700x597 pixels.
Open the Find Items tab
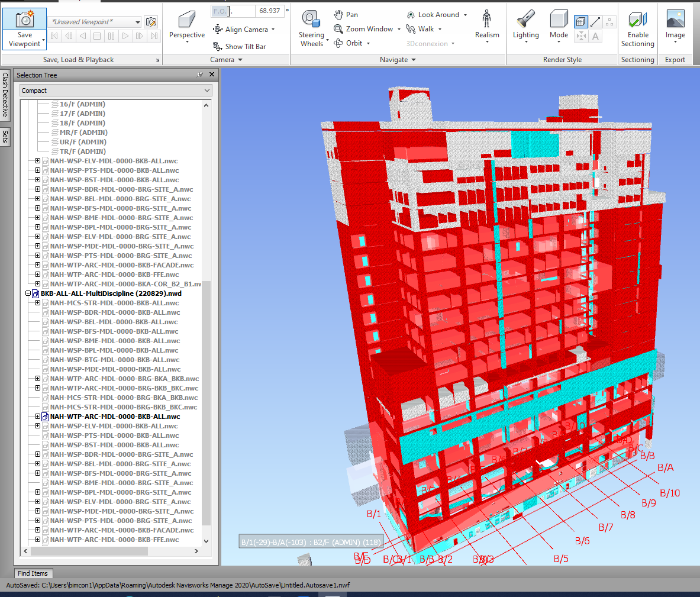tap(33, 573)
